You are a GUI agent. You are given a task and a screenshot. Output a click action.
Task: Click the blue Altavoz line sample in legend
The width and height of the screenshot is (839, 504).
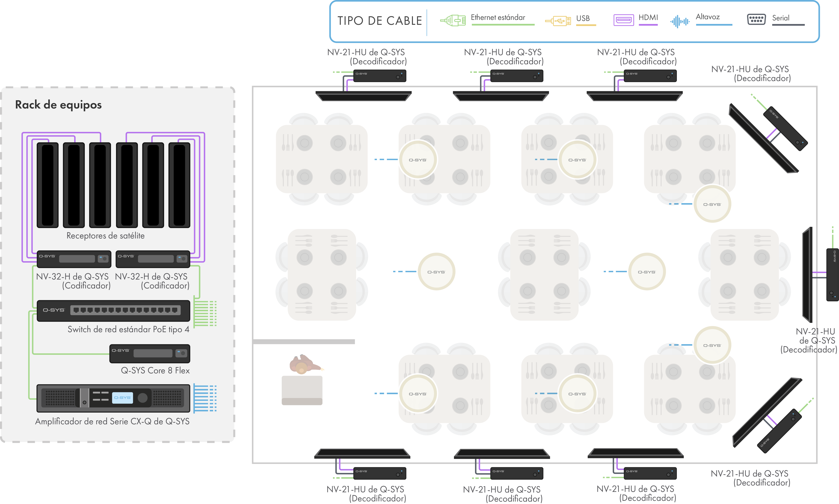click(x=714, y=24)
